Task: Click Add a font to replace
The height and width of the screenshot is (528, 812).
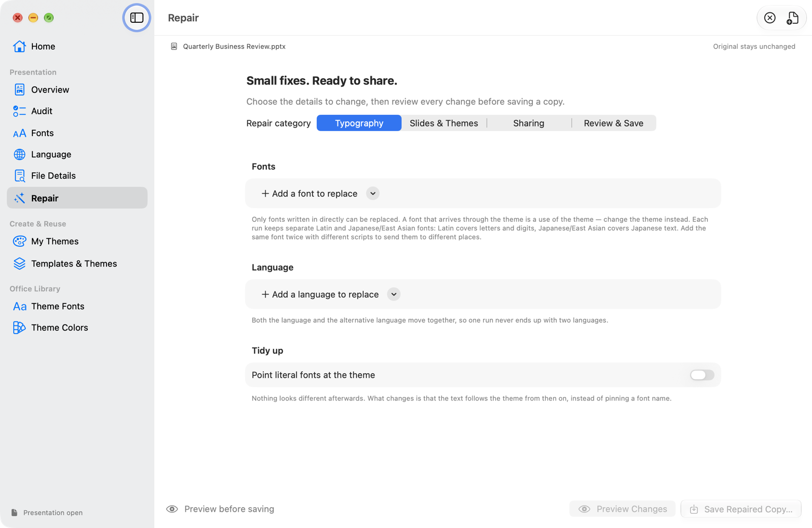Action: [x=309, y=193]
